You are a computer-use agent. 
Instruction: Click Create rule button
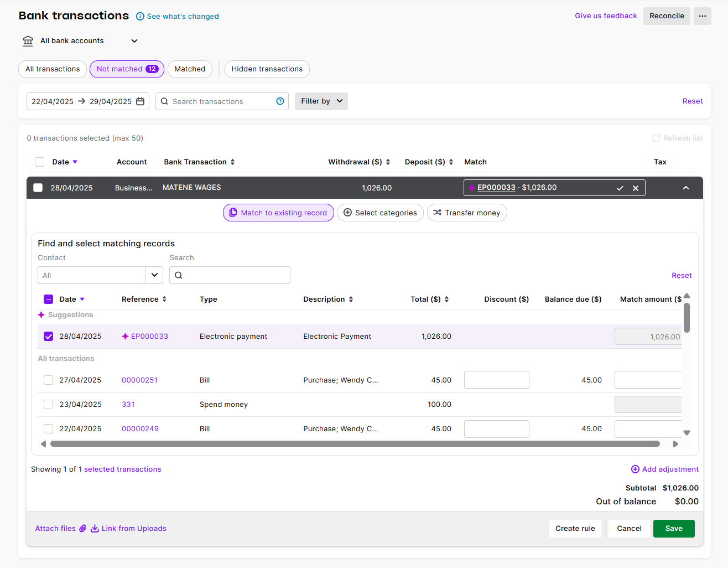[x=575, y=529]
